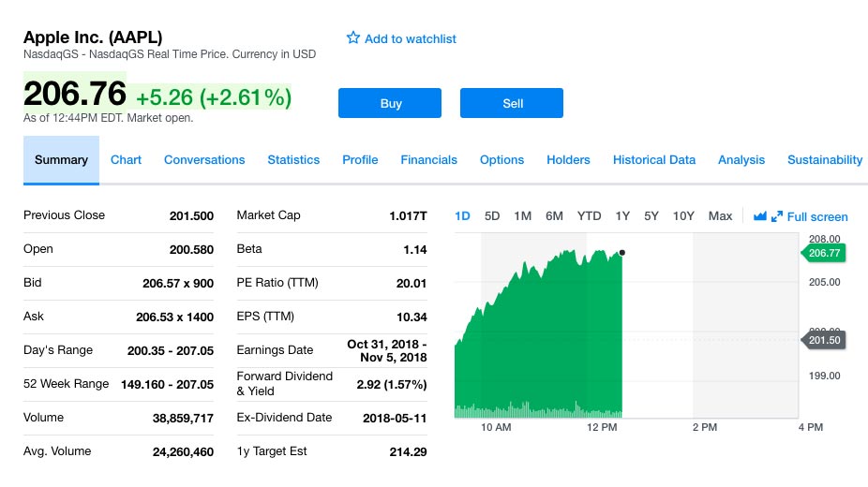Click the EPS (TTM) value 10.34
Viewport: 868px width, 487px height.
tap(412, 317)
